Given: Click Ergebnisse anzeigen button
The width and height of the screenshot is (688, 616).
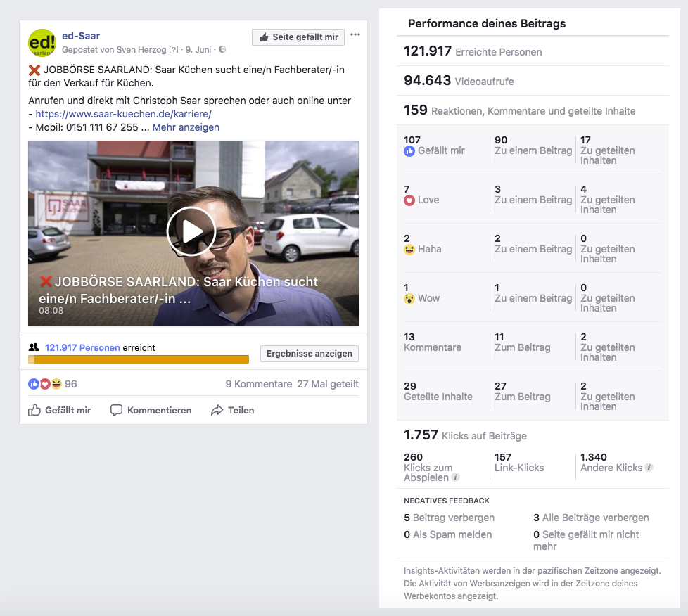Looking at the screenshot, I should tap(310, 354).
